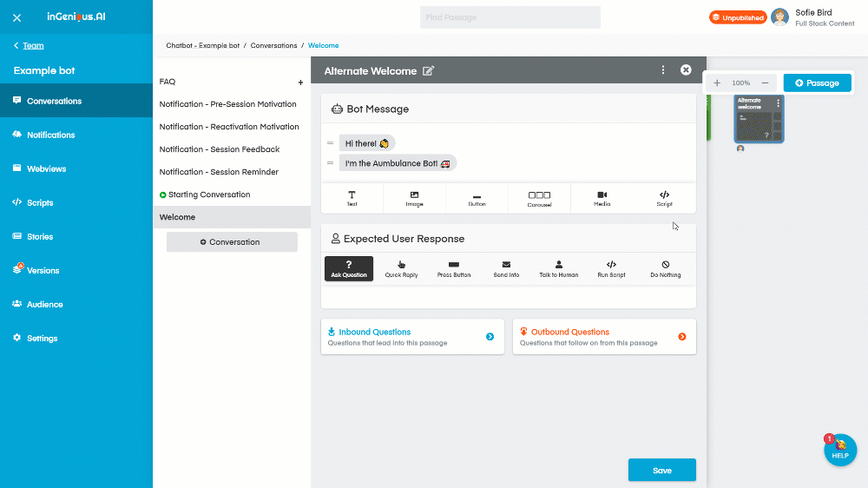Add a Carousel bot message
Image resolution: width=868 pixels, height=488 pixels.
click(x=539, y=198)
